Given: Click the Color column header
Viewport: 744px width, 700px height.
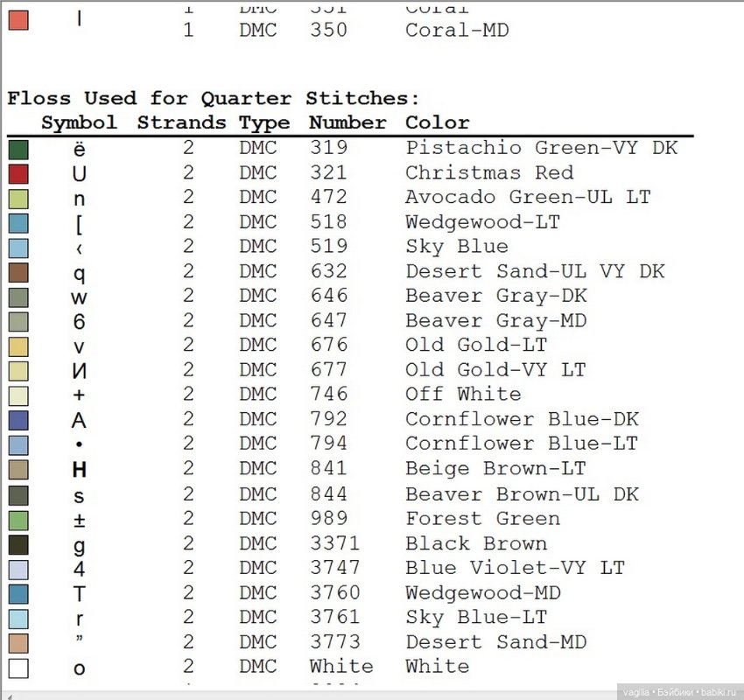Looking at the screenshot, I should (437, 122).
